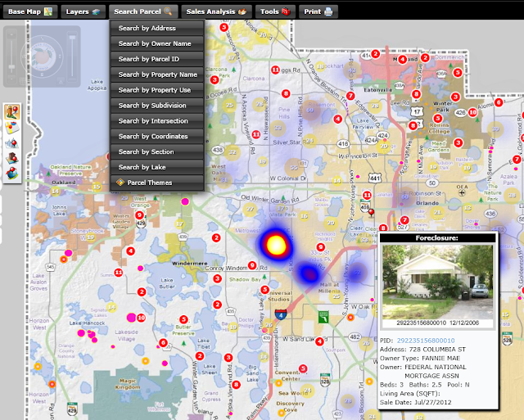Choose Search by Subdivision
Image resolution: width=524 pixels, height=420 pixels.
point(157,106)
